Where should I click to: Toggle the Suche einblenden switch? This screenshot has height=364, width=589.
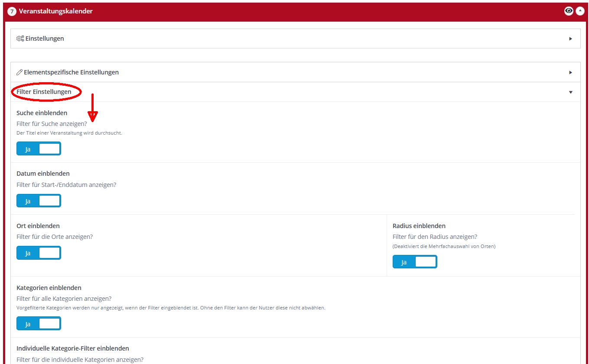(x=39, y=149)
